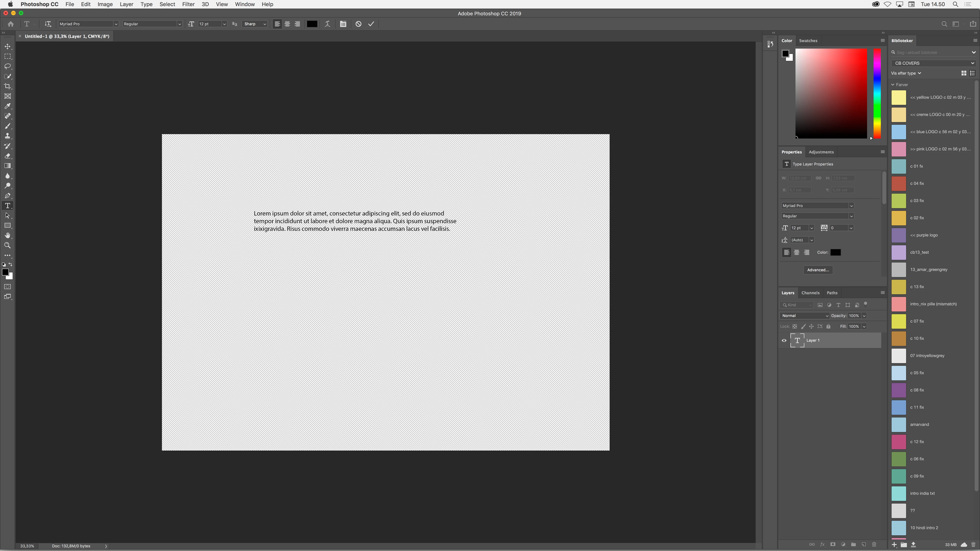The width and height of the screenshot is (980, 551).
Task: Select the Crop tool
Action: [8, 86]
